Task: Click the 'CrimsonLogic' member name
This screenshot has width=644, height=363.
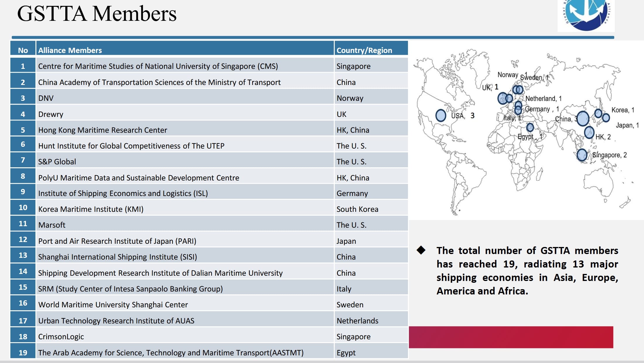Action: click(61, 337)
